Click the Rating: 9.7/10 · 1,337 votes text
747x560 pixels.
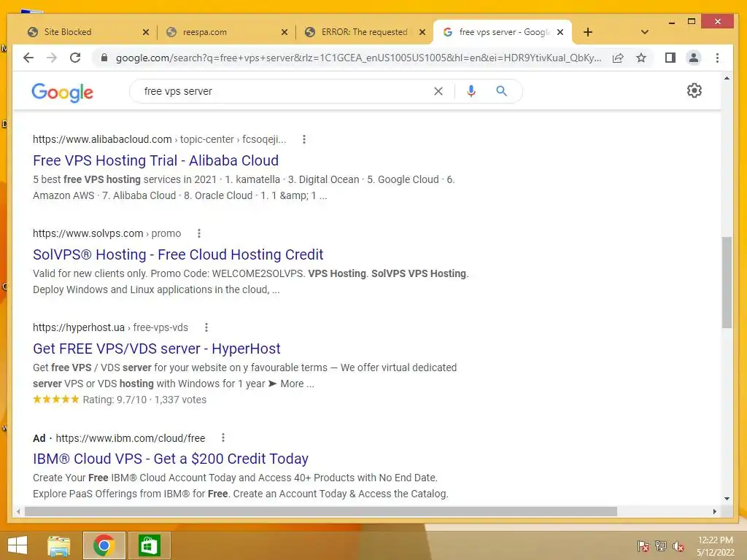click(144, 400)
